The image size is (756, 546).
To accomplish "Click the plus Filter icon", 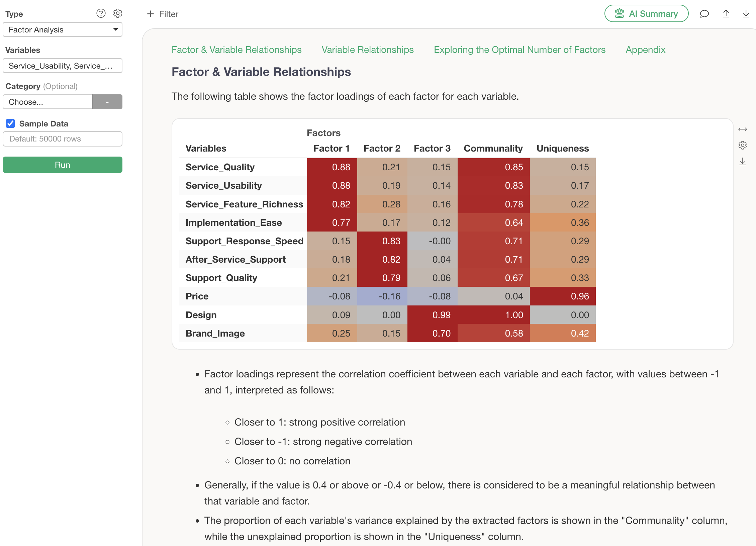I will [x=151, y=14].
